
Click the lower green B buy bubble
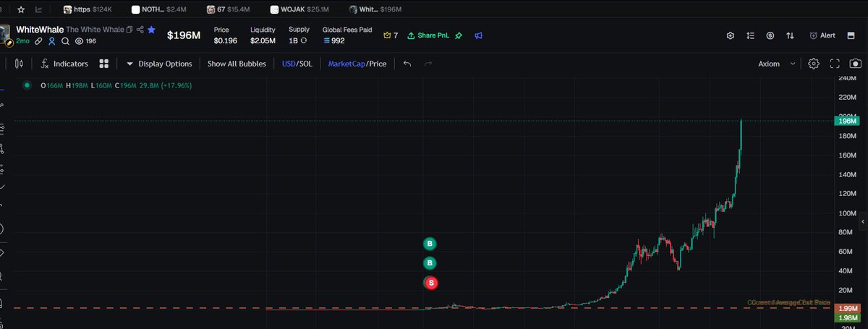point(430,263)
